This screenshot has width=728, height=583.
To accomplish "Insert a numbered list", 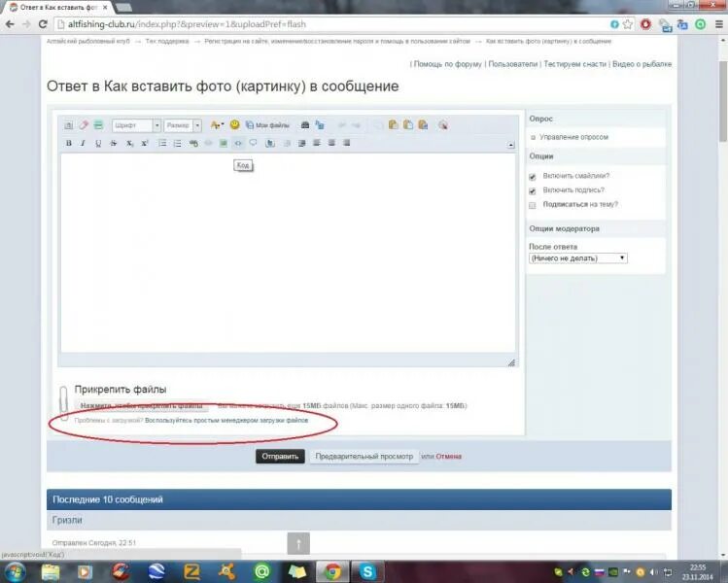I will pos(177,143).
